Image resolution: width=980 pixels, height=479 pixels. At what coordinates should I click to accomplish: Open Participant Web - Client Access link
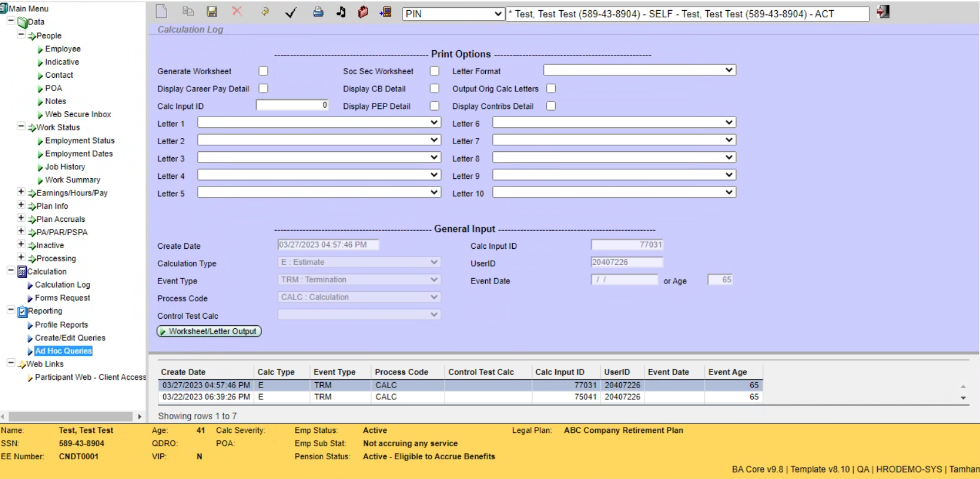pos(90,377)
